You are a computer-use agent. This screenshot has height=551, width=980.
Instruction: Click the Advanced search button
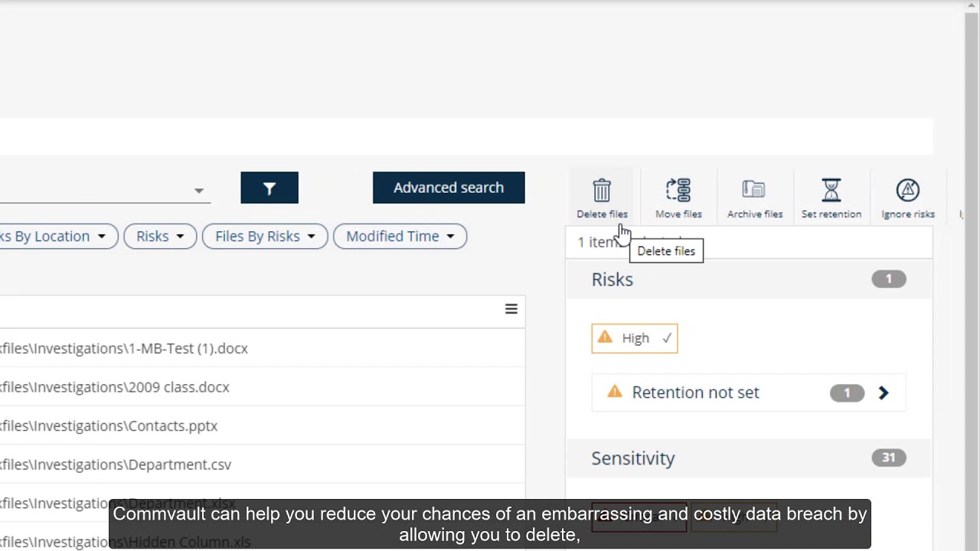(x=449, y=188)
